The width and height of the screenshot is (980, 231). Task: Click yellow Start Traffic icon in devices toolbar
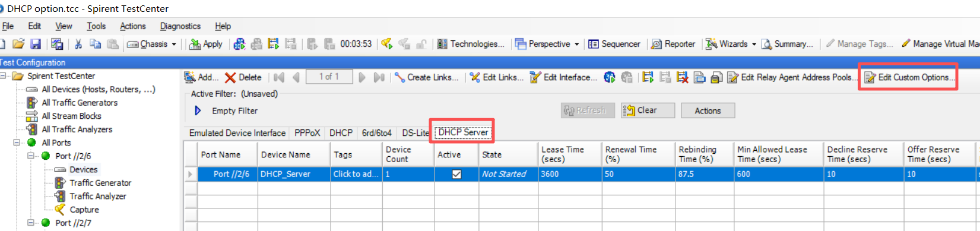point(648,77)
